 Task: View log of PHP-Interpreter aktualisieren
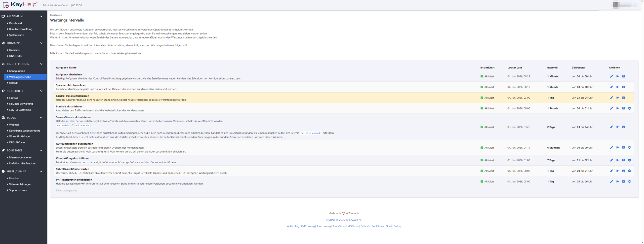point(624,182)
